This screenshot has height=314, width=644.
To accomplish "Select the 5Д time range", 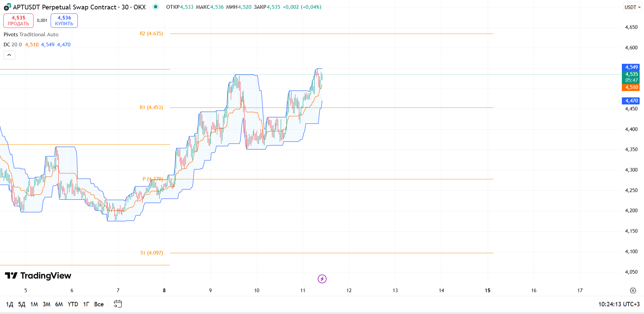I will [22, 304].
